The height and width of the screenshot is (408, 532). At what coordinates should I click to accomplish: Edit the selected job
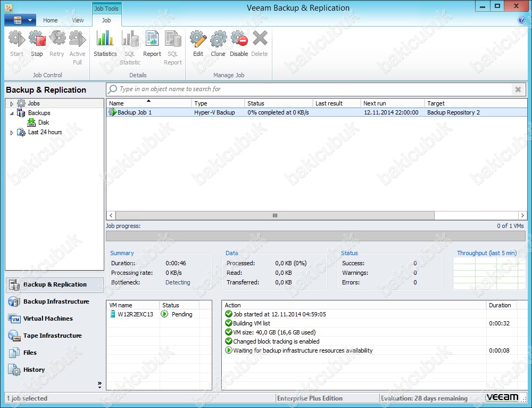(198, 44)
